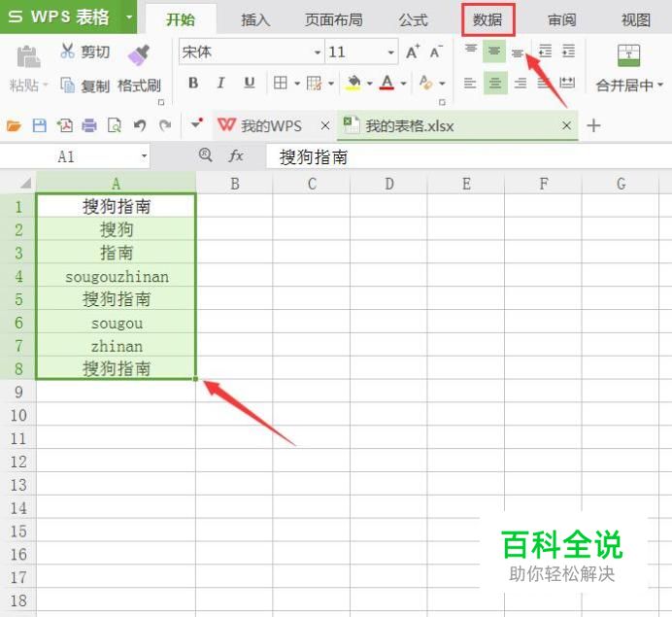Increase font size with A+ icon
The height and width of the screenshot is (617, 672).
(413, 51)
